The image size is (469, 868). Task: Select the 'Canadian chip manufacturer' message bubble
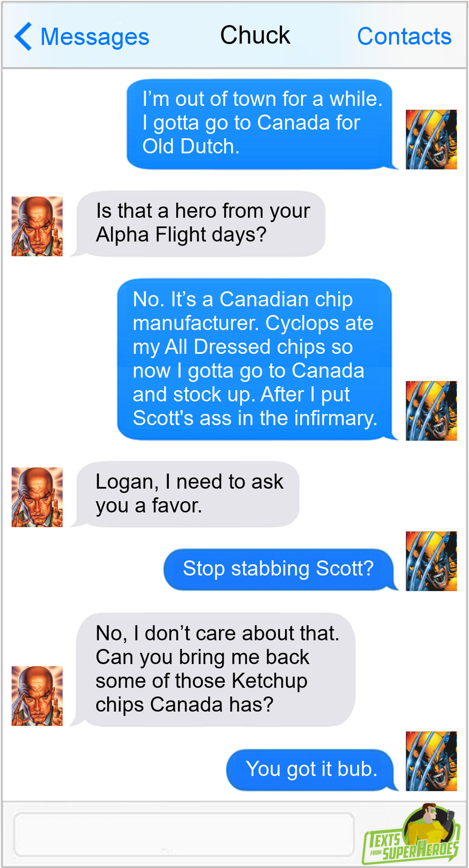[257, 359]
